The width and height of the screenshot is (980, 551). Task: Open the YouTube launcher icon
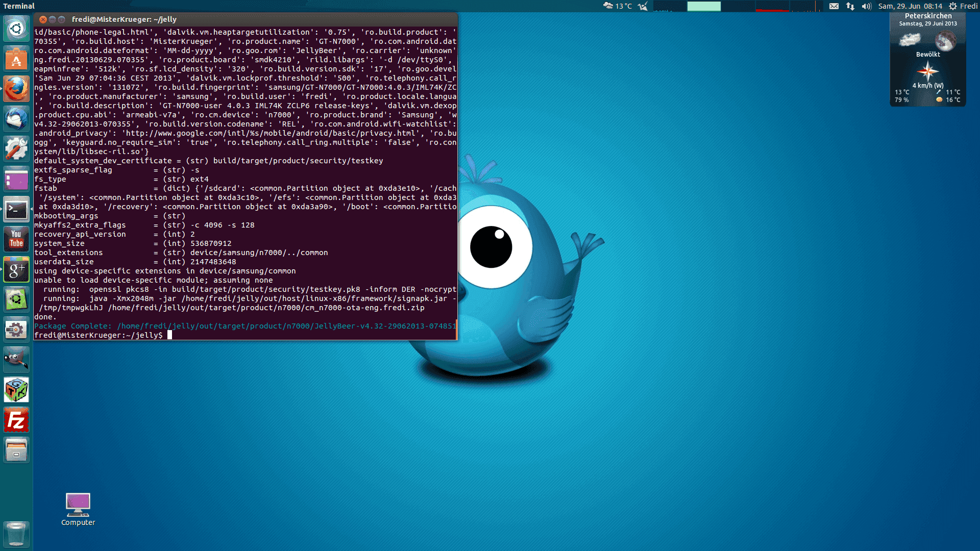pyautogui.click(x=16, y=240)
